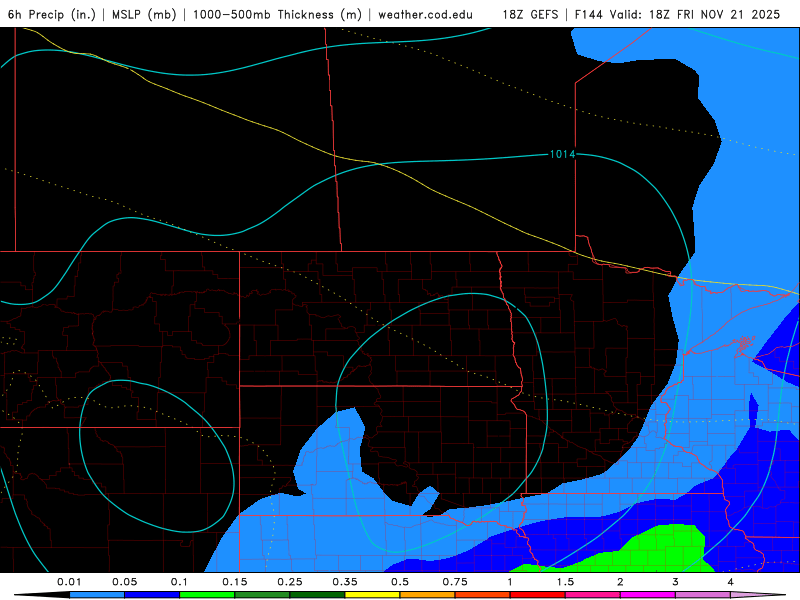
Task: Click the legend value 2
Action: pos(620,582)
